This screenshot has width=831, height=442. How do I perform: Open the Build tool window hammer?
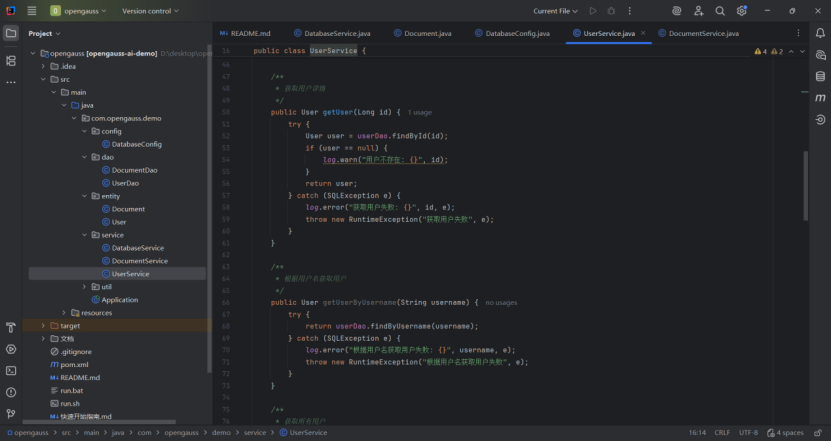11,328
